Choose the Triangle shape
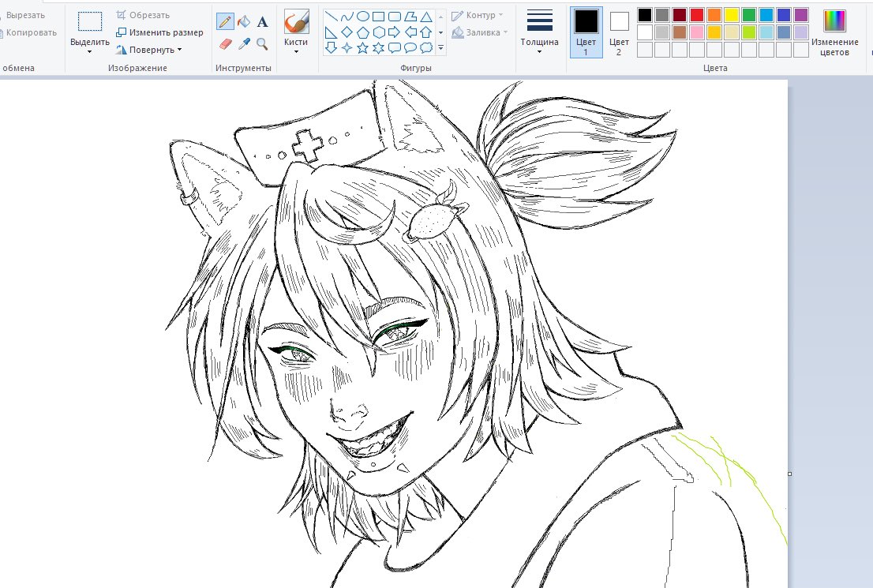Screen dimensions: 873x588 (426, 16)
